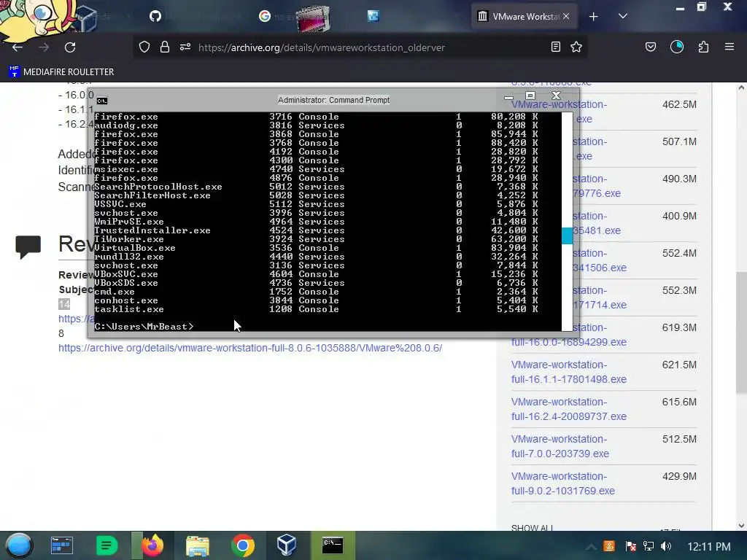This screenshot has width=747, height=560.
Task: Select the VirtualBox.exe process row
Action: point(316,248)
